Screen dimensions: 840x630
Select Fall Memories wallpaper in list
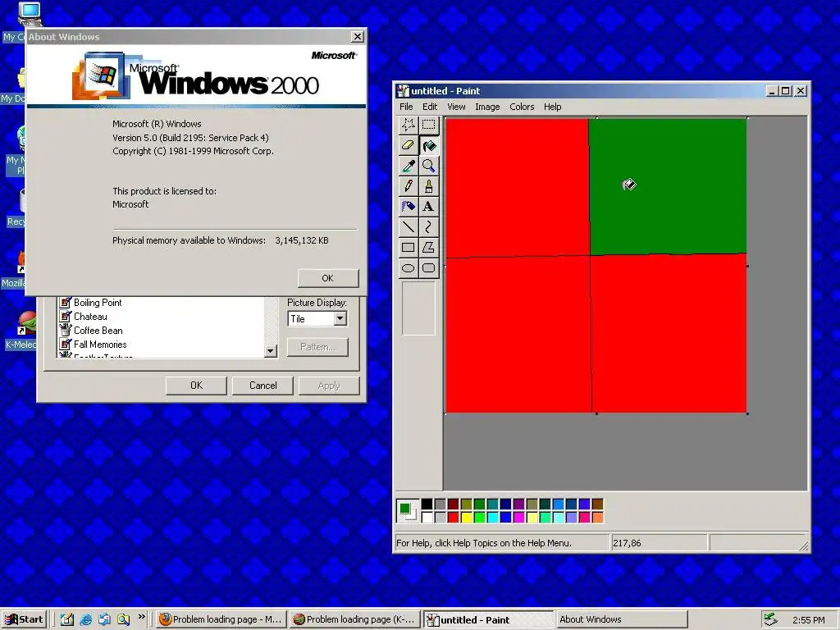99,345
